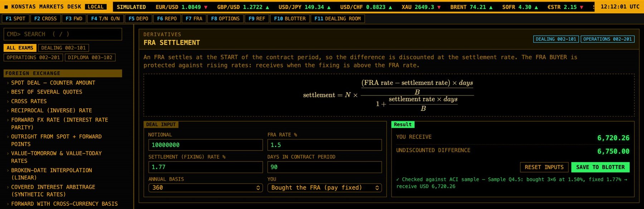Click SAVE TO BLOTTER button
Viewport: 644px width, 209px height.
pos(600,167)
